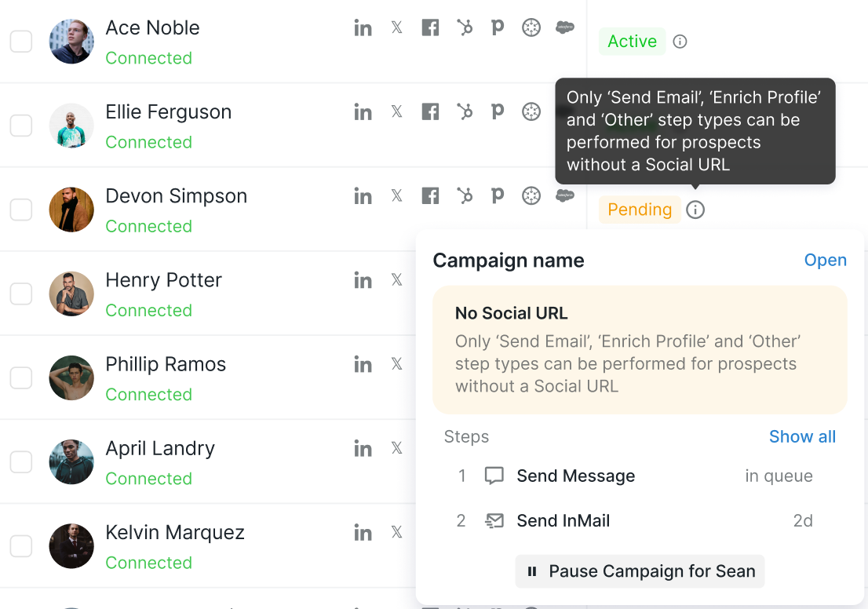Screen dimensions: 868x609
Task: Click the Send InMail step envelope icon
Action: coord(494,521)
